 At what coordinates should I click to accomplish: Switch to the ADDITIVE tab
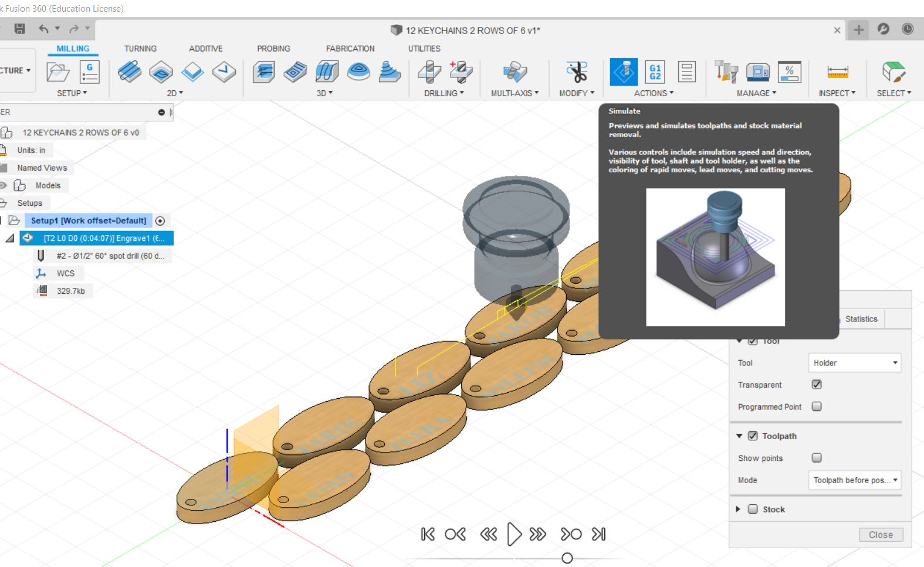pyautogui.click(x=206, y=49)
